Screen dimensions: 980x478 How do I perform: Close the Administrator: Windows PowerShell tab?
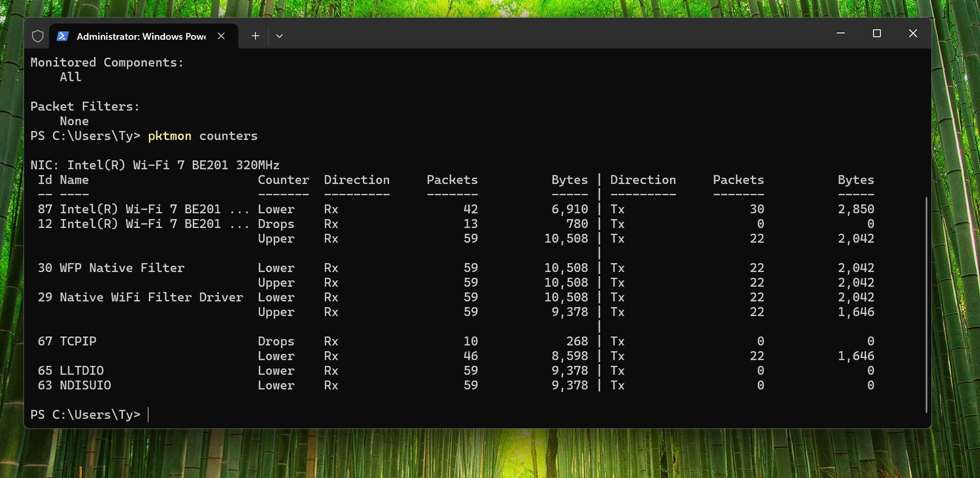click(x=221, y=36)
